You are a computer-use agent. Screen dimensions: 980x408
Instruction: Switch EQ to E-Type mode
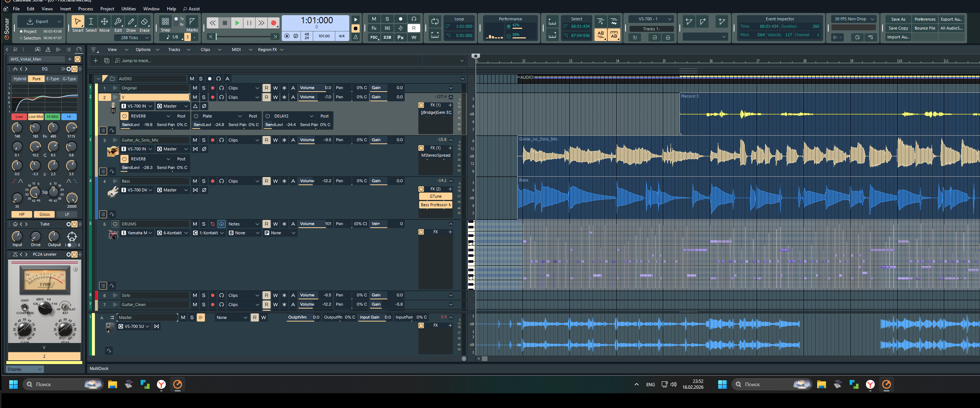[x=52, y=79]
